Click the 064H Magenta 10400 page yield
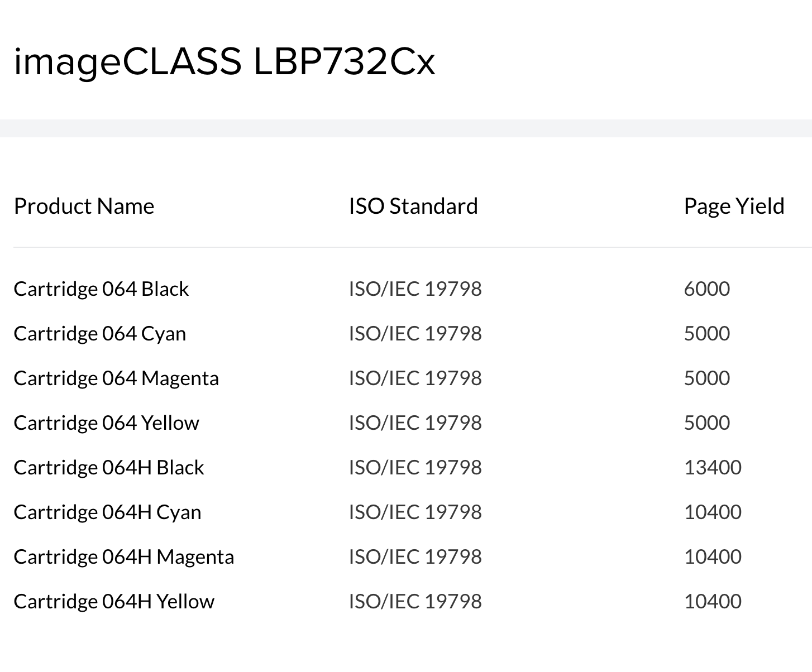Screen dimensions: 812x672 713,556
